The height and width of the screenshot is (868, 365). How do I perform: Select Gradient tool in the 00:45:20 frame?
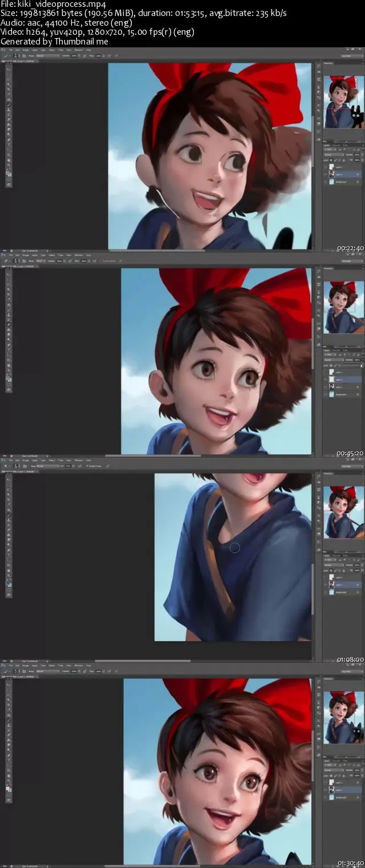tap(9, 330)
